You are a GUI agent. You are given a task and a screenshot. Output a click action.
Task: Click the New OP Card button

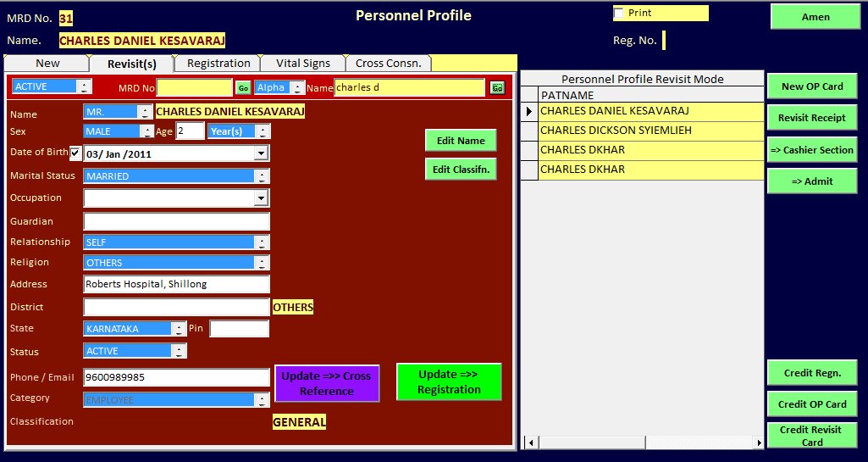pos(812,86)
